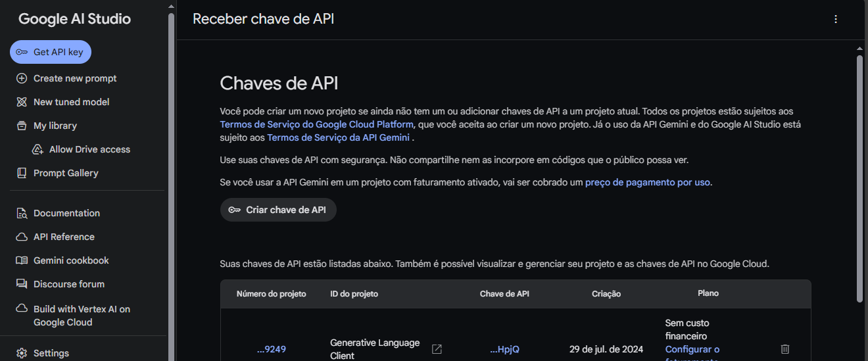Click the Número do projeto column header
This screenshot has height=361, width=868.
272,294
